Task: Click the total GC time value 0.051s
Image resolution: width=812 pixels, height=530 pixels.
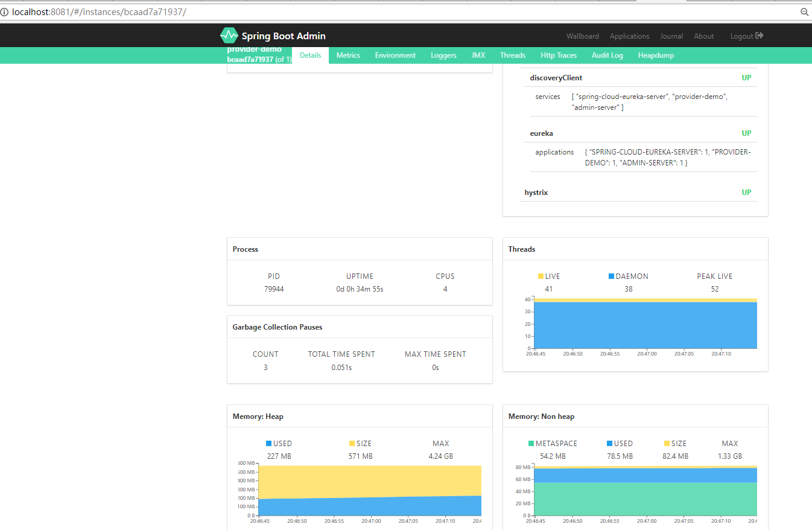Action: point(341,367)
